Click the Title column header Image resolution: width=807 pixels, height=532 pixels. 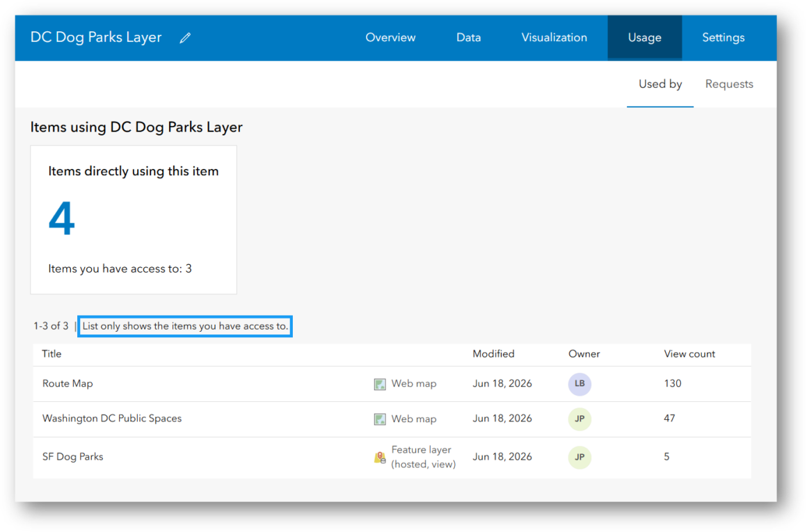coord(51,354)
